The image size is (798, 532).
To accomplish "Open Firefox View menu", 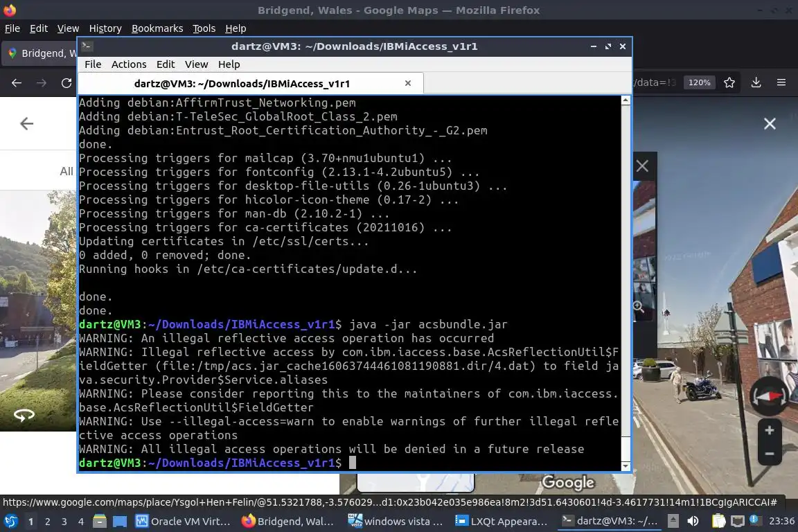I will 68,28.
